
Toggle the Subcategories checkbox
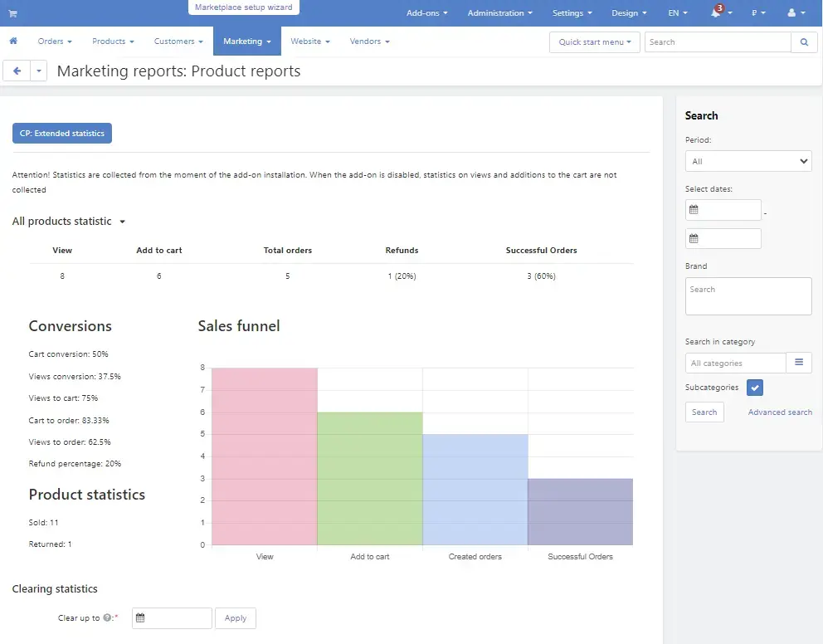pos(754,388)
